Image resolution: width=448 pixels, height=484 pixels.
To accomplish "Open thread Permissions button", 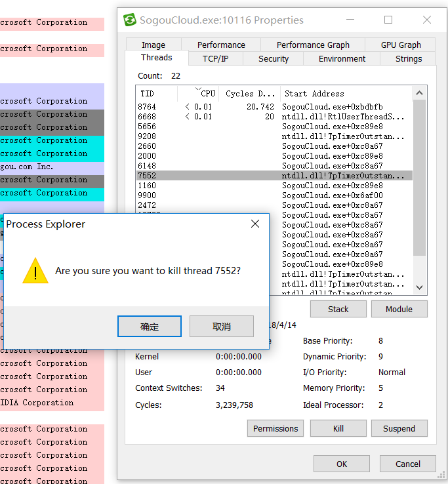I will click(x=275, y=428).
